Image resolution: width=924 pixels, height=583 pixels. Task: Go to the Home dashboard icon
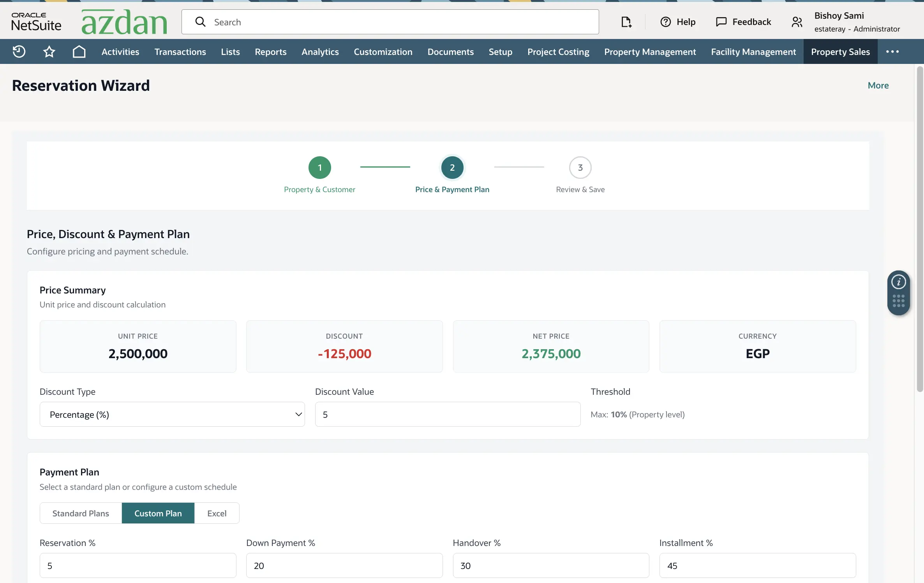click(79, 51)
